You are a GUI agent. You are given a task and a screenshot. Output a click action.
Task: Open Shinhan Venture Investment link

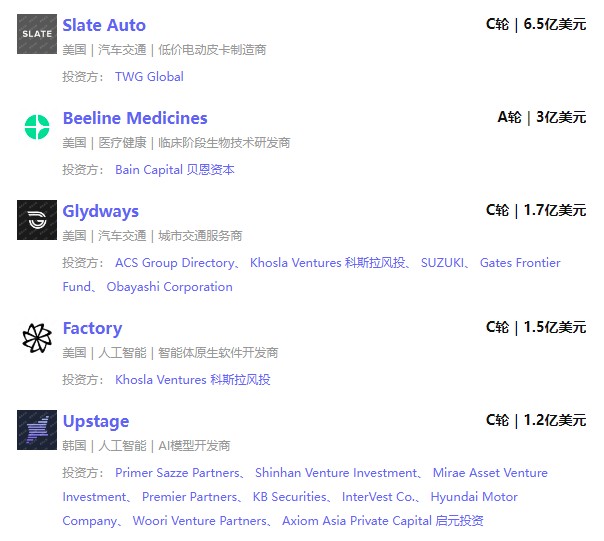[x=336, y=473]
